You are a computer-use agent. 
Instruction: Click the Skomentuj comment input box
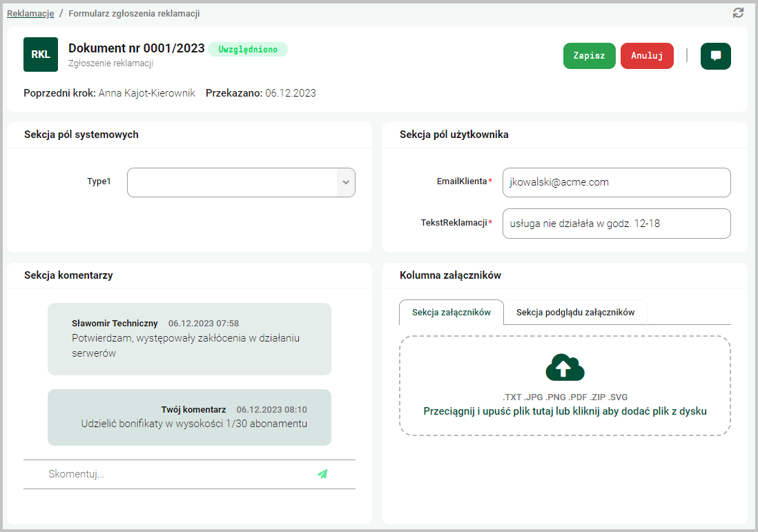point(176,474)
